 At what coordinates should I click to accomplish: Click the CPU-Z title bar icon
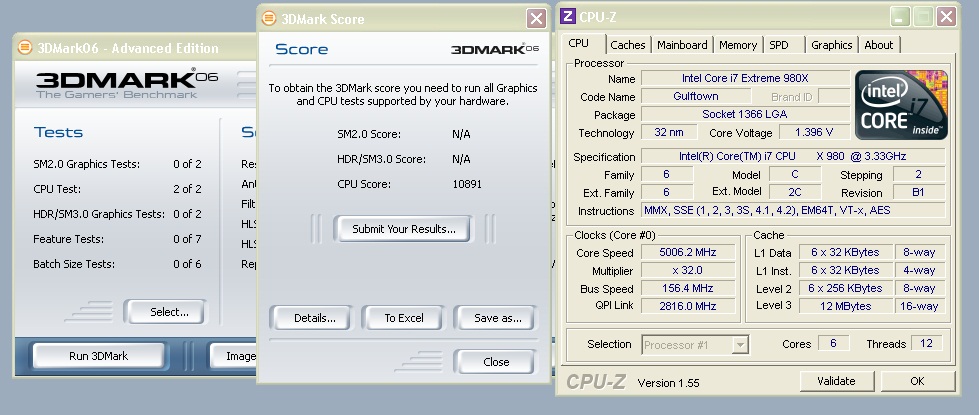(568, 17)
